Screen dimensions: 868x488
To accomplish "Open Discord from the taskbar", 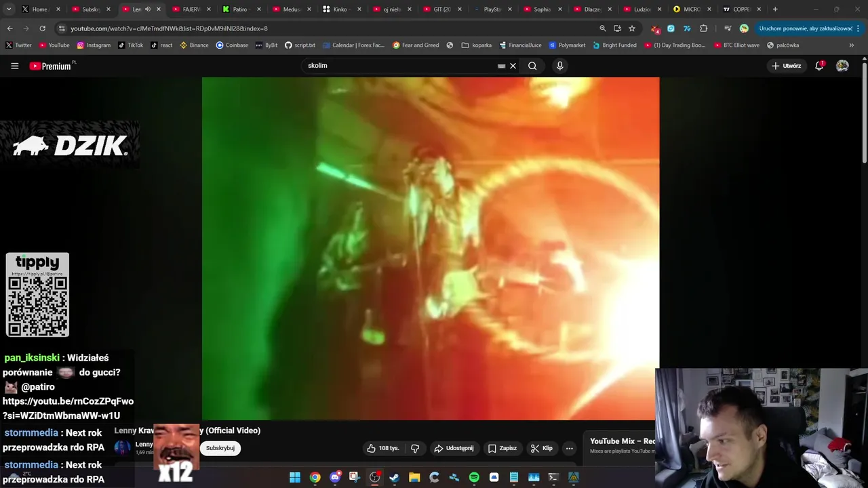I will 334,477.
